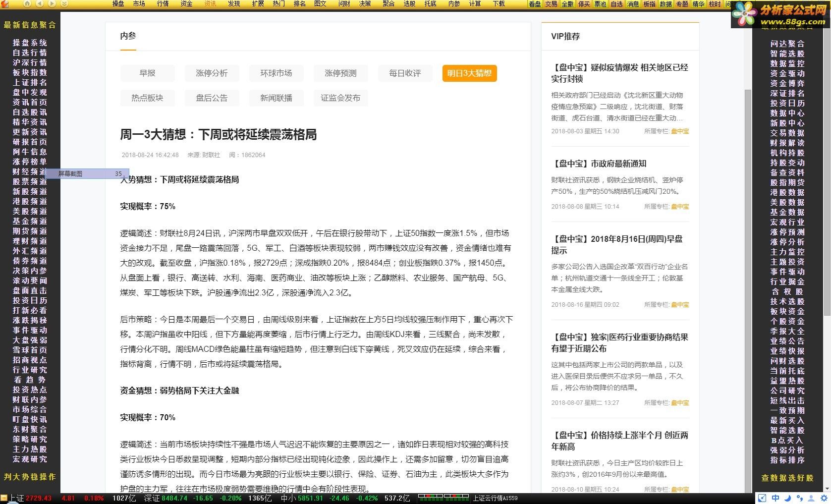The height and width of the screenshot is (504, 831).
Task: Open VIP article 2018年8月16日早盘提示
Action: point(617,245)
